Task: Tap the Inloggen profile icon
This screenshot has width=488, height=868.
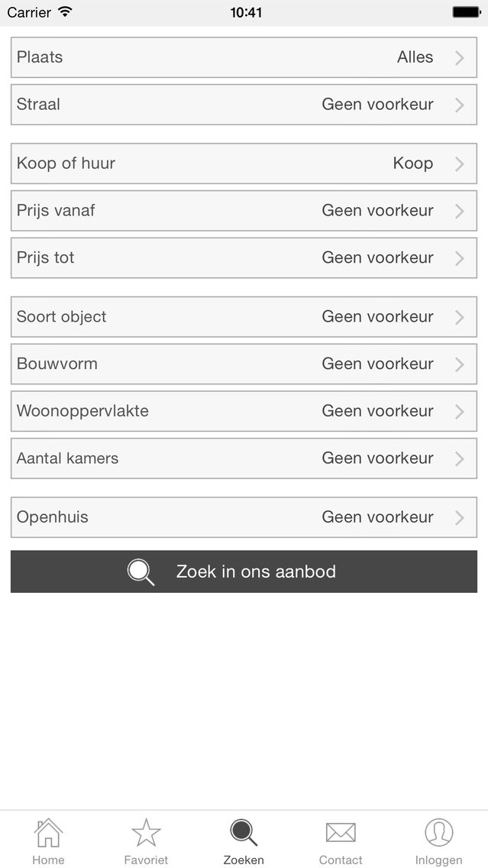Action: (438, 833)
